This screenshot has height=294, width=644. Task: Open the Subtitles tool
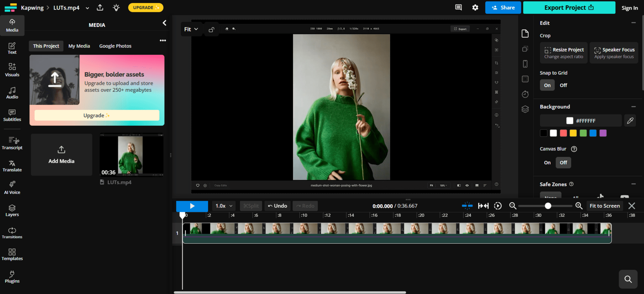(12, 115)
